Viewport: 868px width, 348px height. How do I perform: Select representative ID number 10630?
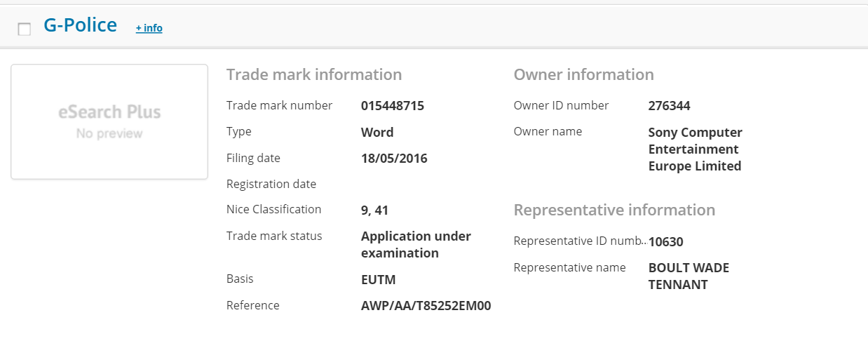tap(665, 241)
